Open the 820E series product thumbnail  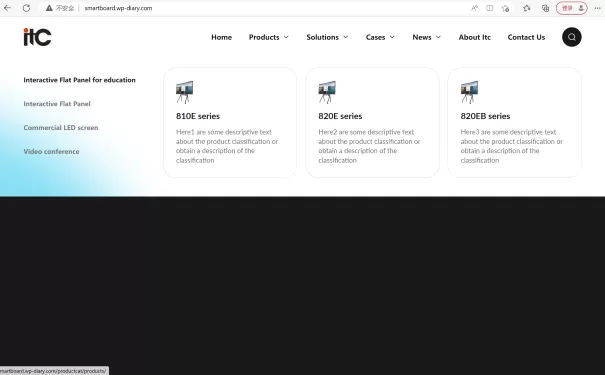click(x=327, y=92)
